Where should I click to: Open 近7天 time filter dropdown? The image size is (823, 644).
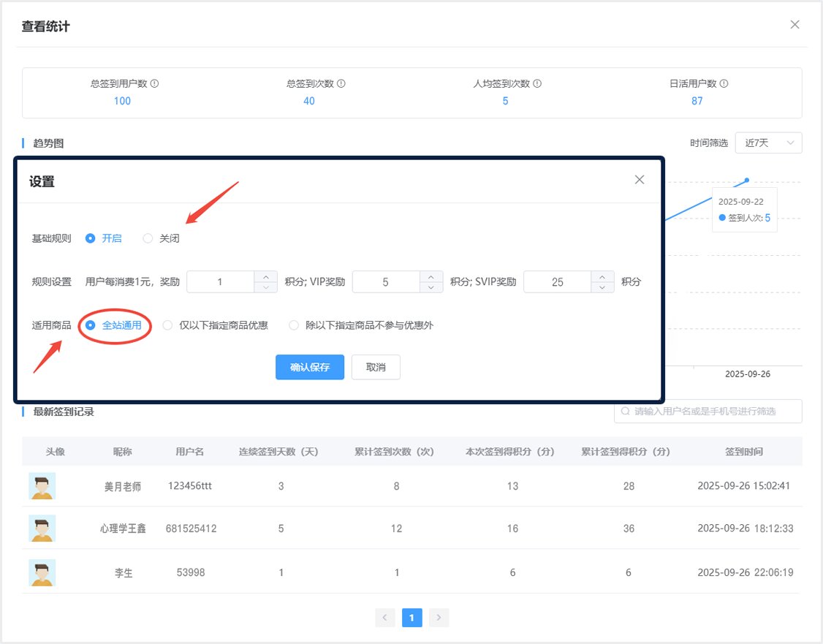coord(769,143)
